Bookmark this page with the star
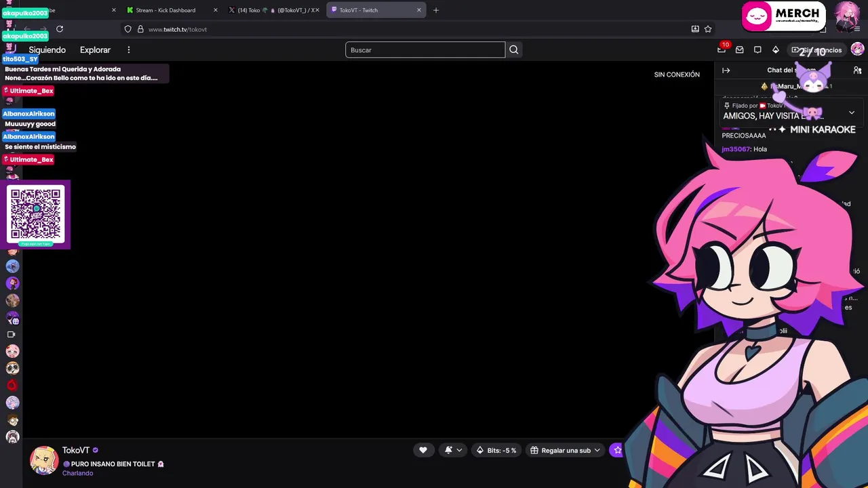The height and width of the screenshot is (488, 868). (708, 29)
